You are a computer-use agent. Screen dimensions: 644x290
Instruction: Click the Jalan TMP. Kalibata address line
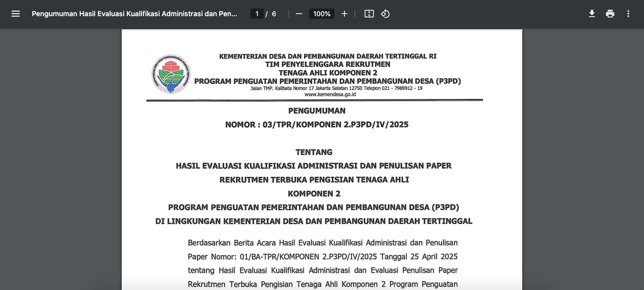coord(336,88)
